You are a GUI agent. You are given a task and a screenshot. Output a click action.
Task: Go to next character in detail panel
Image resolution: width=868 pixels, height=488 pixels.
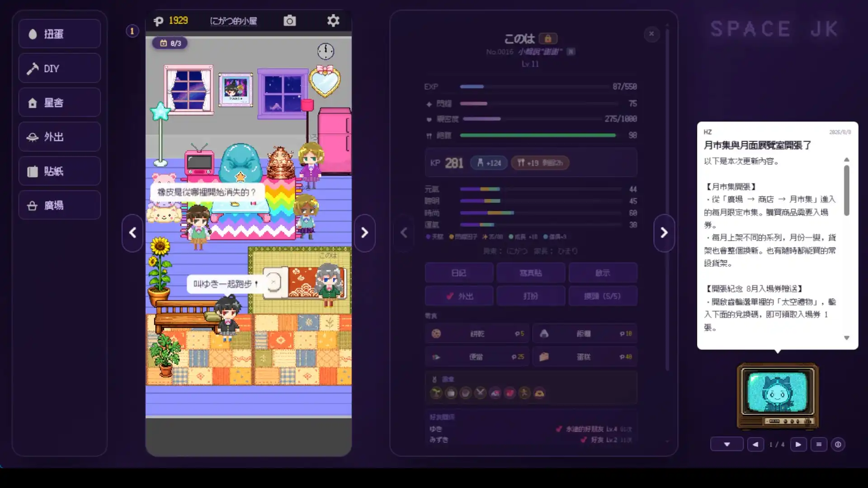(x=664, y=233)
